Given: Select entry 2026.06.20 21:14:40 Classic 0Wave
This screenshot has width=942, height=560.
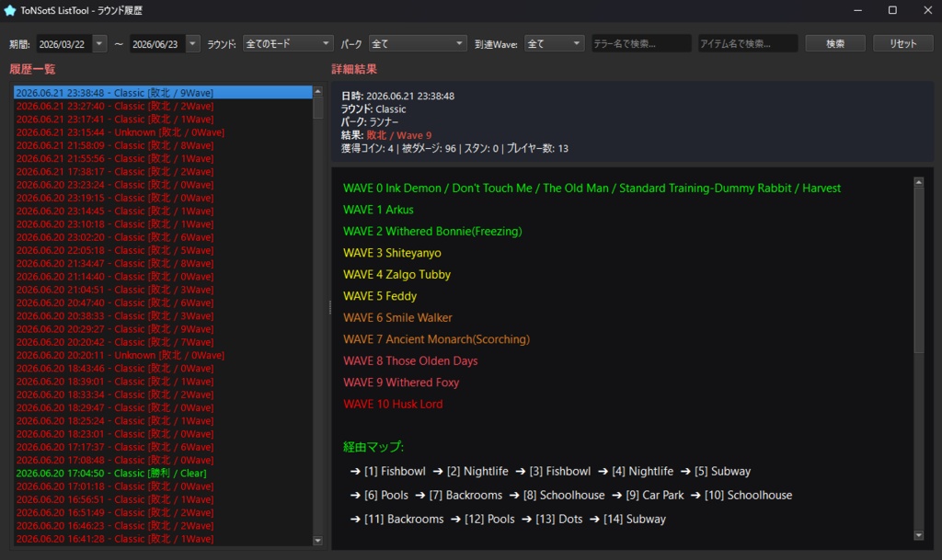Looking at the screenshot, I should (163, 277).
